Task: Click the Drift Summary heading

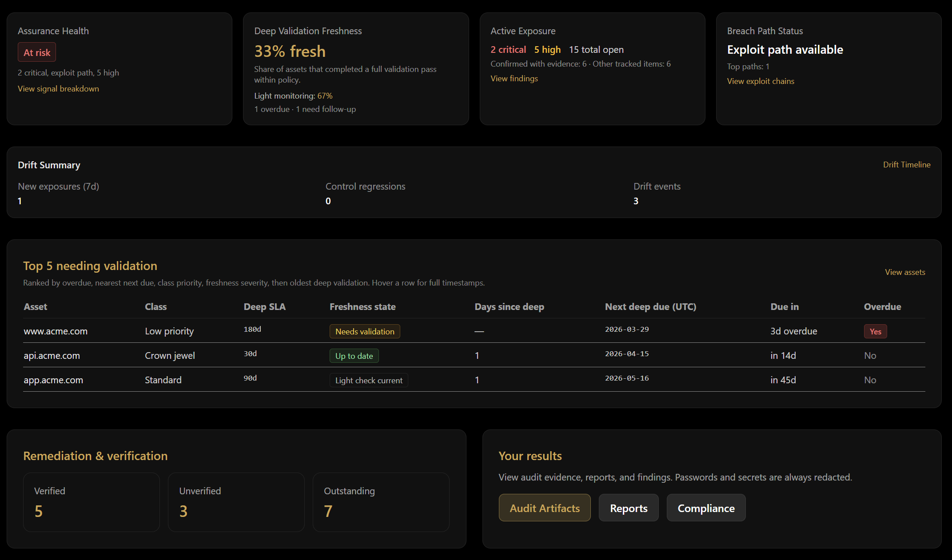Action: coord(49,165)
